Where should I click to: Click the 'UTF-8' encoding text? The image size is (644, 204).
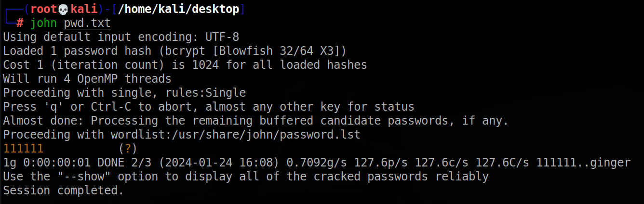click(x=221, y=37)
